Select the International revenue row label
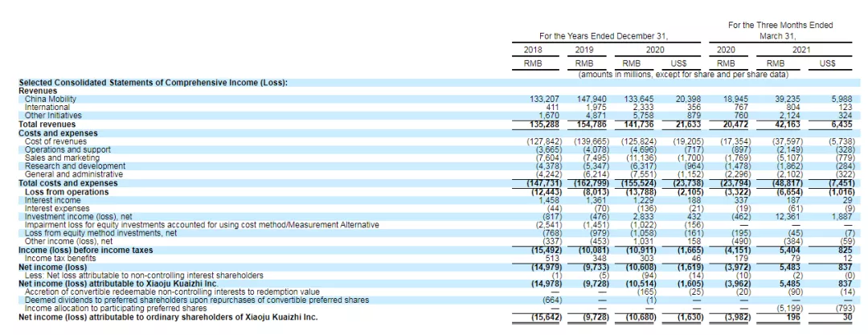 point(47,108)
